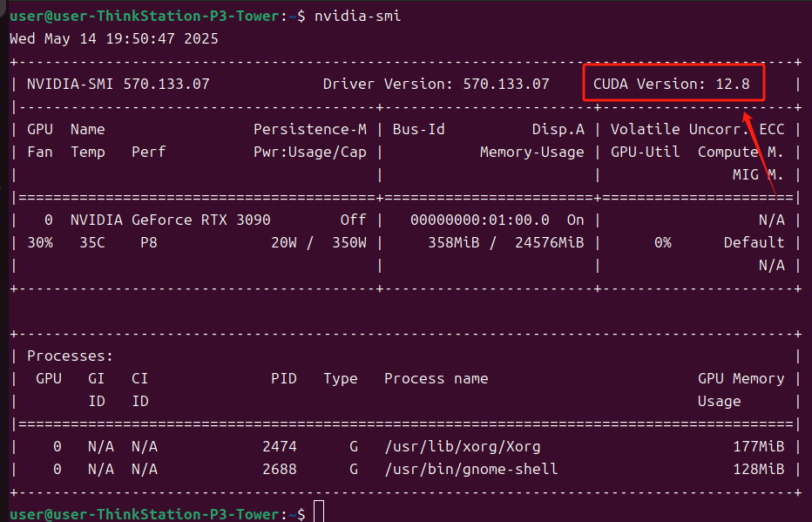Click the compute mode value Default

coord(754,243)
